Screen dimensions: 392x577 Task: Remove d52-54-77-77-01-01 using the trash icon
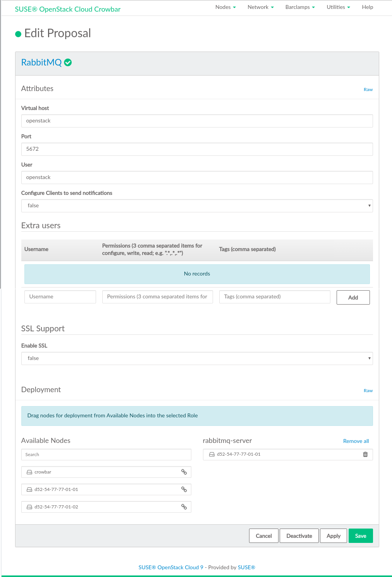click(365, 455)
